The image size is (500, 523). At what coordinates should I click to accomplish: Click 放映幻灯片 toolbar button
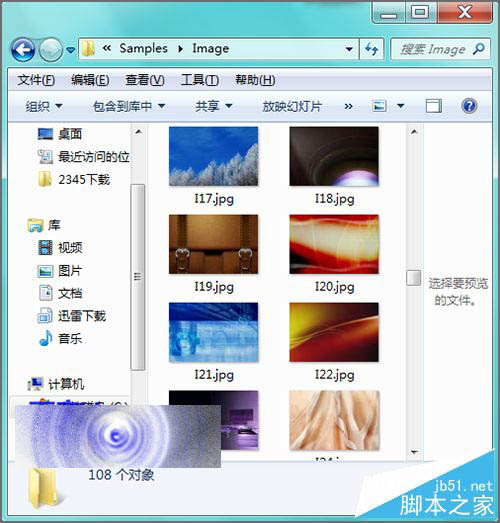point(292,106)
